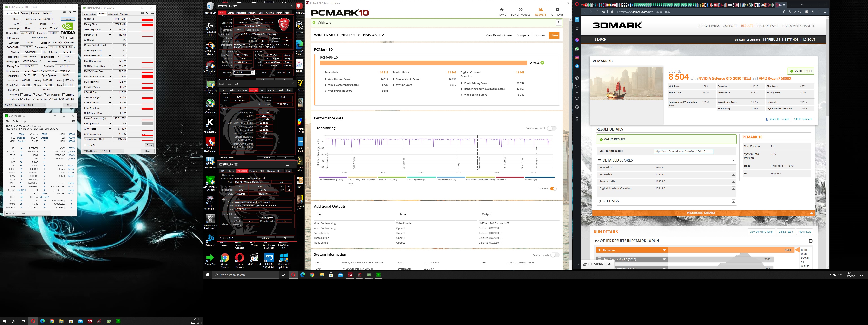Open MPC-HC x64 desktop icon
The height and width of the screenshot is (325, 868).
pyautogui.click(x=254, y=260)
